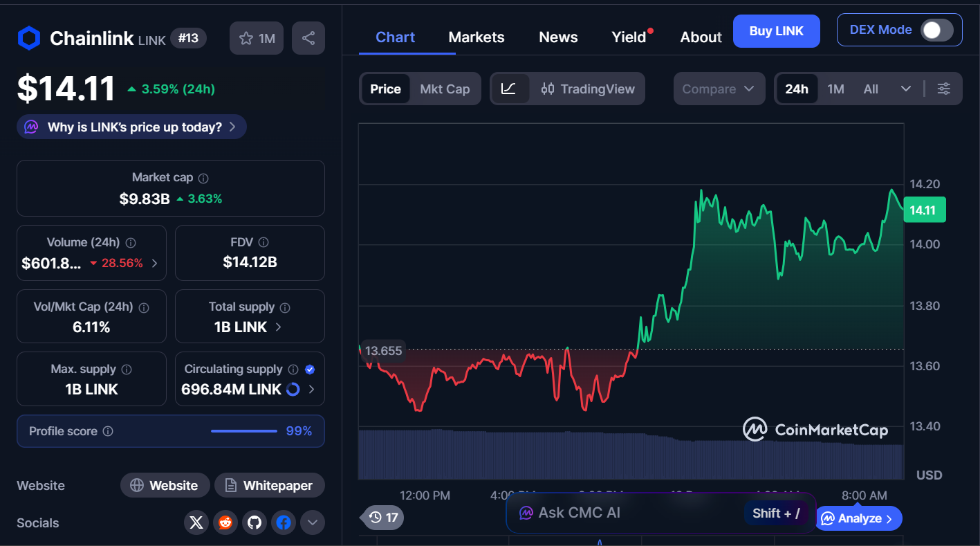980x546 pixels.
Task: Select the line chart style icon
Action: coord(510,89)
